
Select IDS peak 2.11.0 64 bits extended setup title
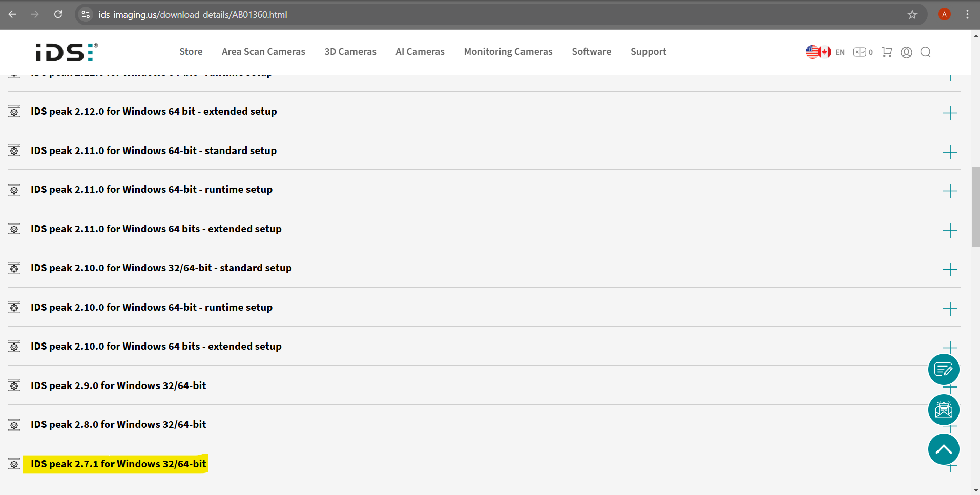pyautogui.click(x=156, y=229)
